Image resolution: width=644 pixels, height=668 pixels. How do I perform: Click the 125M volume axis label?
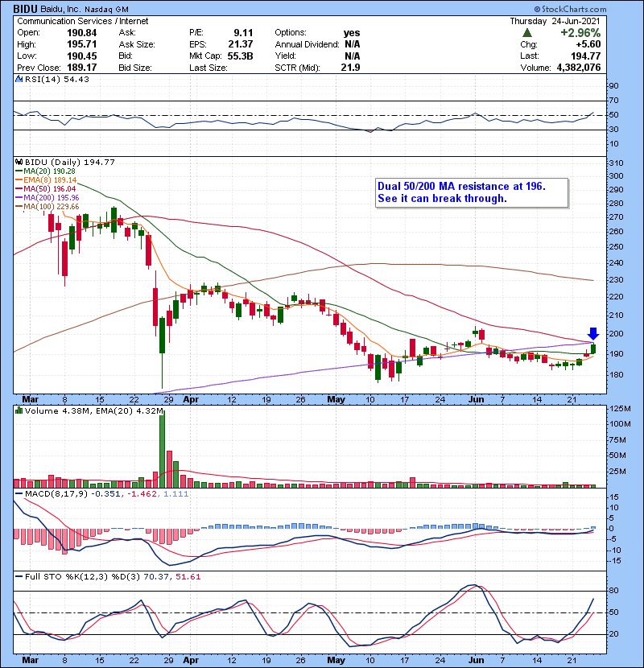pos(620,409)
